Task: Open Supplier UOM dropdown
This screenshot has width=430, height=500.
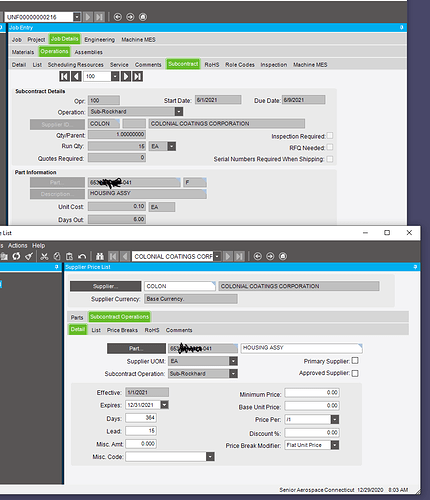Action: pyautogui.click(x=233, y=361)
